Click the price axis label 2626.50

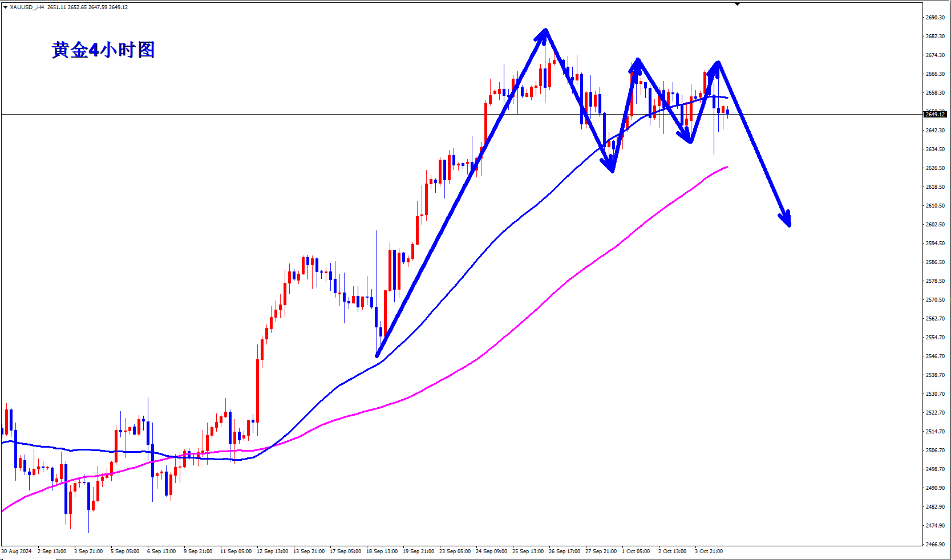pos(935,168)
